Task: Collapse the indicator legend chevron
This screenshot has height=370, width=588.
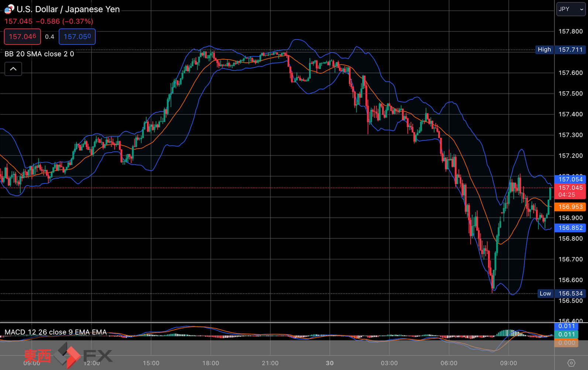Action: pos(13,69)
